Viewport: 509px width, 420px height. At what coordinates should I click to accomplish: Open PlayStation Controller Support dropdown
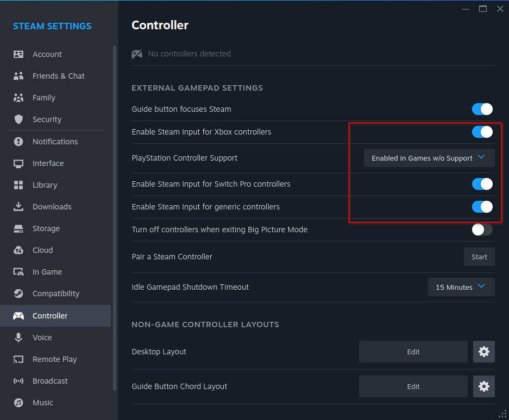point(429,158)
